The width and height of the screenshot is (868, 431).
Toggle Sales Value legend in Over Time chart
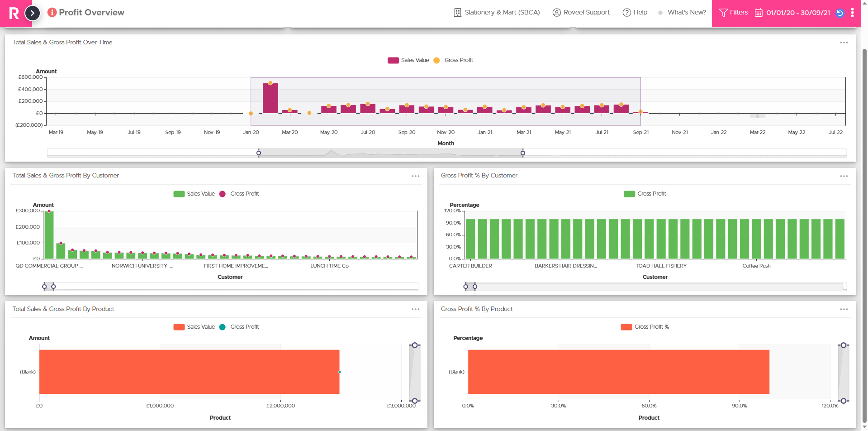[x=408, y=60]
